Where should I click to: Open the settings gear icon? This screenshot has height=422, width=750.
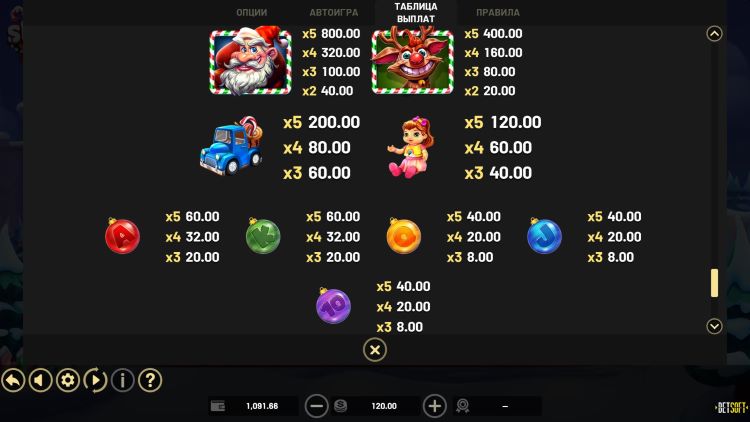tap(68, 381)
